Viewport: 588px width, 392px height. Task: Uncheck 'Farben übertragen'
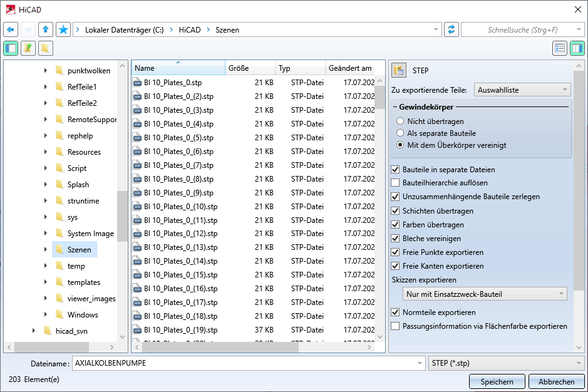click(x=395, y=225)
